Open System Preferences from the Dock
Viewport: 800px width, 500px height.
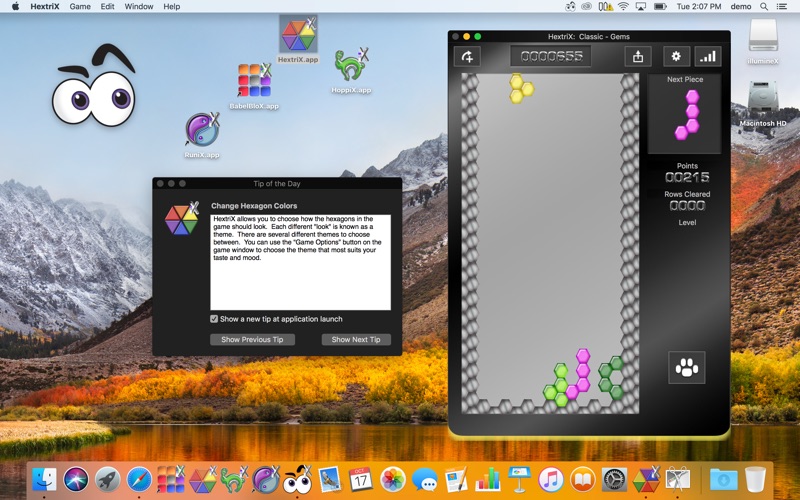pos(614,480)
